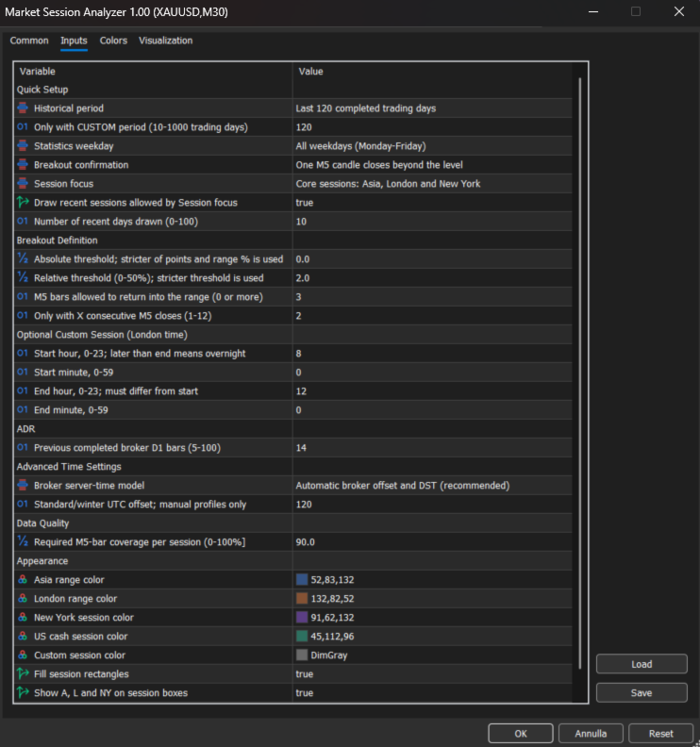Open the Colors tab

[x=113, y=41]
